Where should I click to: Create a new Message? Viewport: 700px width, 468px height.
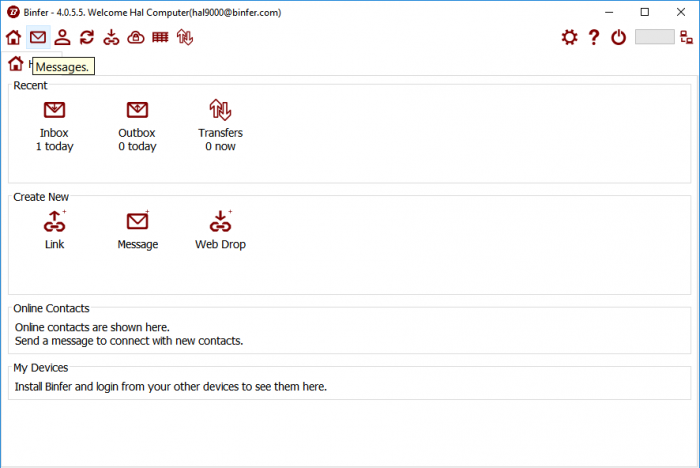pos(138,230)
